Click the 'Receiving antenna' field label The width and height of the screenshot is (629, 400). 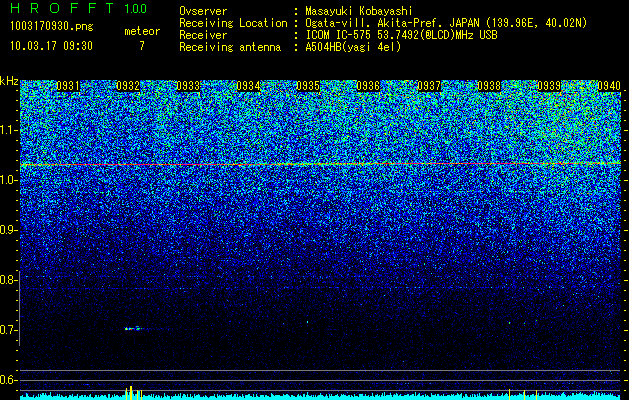click(230, 47)
